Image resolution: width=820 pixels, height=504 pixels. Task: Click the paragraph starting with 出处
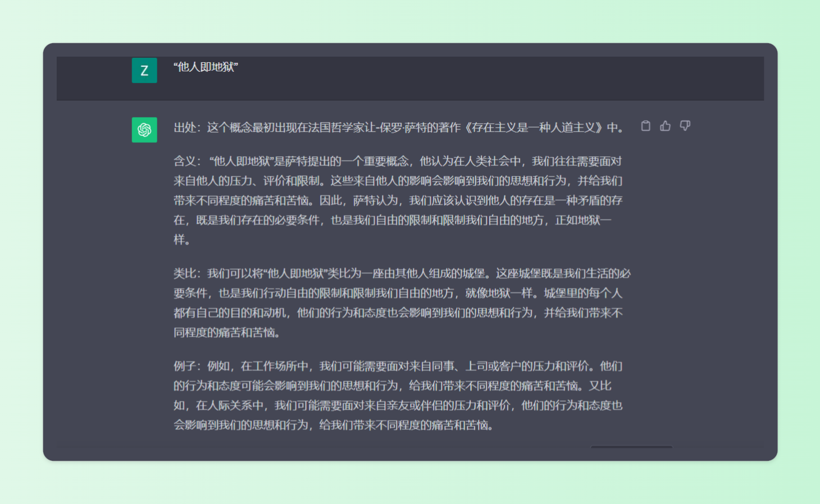pos(398,127)
